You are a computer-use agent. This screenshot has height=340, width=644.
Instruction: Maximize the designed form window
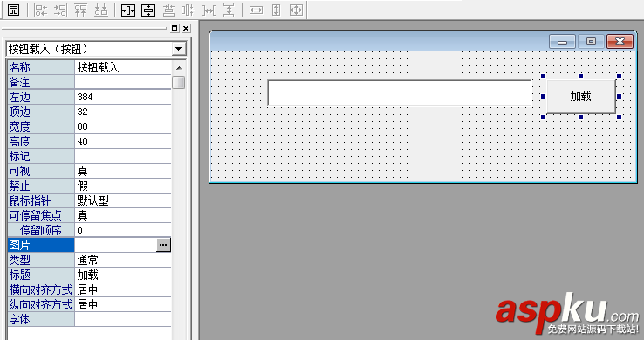pyautogui.click(x=591, y=42)
